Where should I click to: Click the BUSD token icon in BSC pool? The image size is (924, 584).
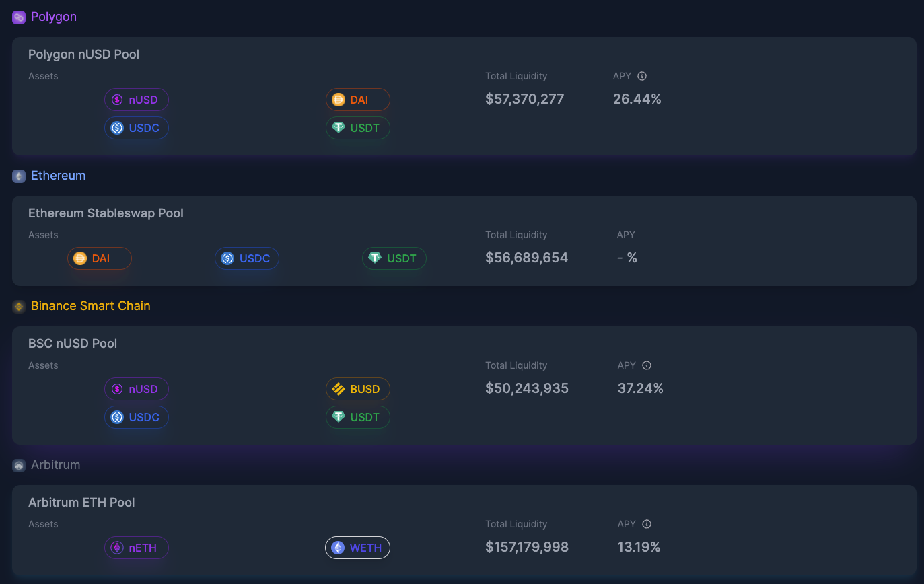(339, 388)
